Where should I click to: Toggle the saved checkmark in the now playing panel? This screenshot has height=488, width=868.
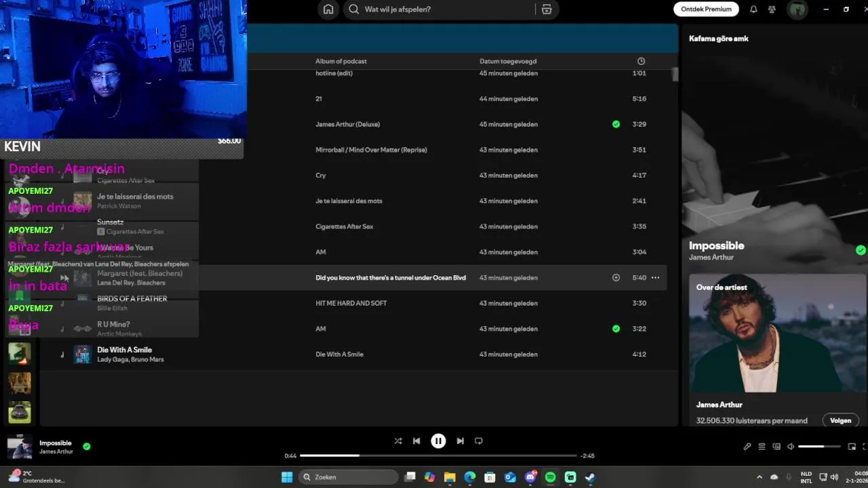point(861,250)
